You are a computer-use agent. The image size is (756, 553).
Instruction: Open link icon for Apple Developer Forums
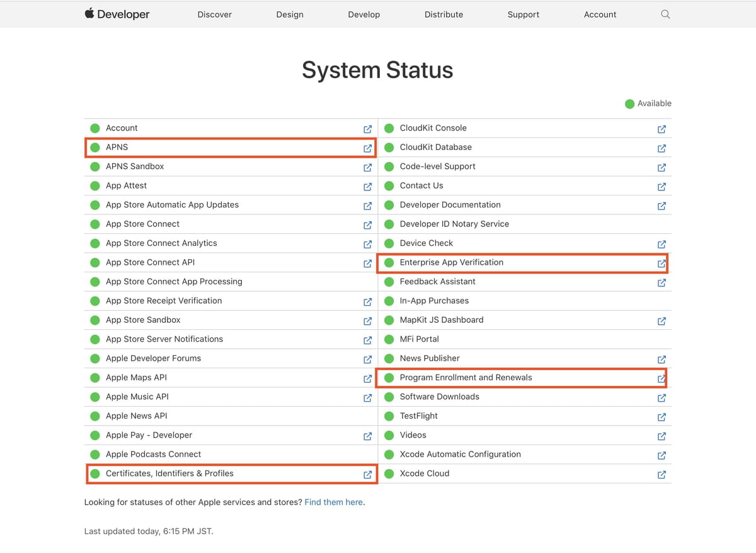(x=367, y=359)
